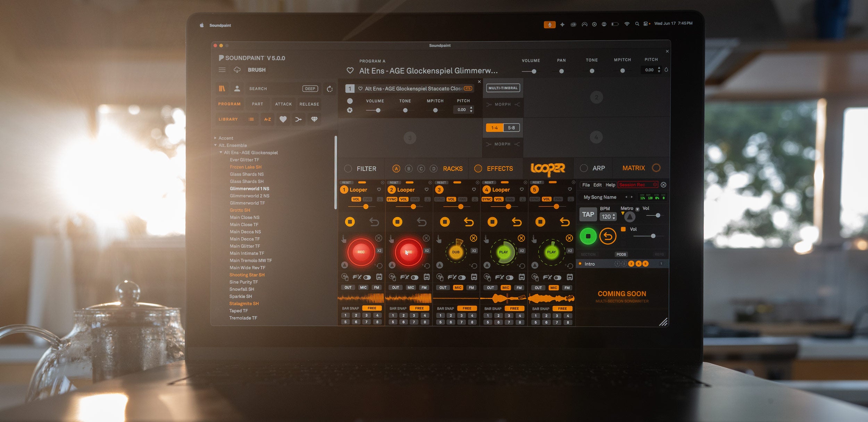Open the Metro dropdown arrow
This screenshot has height=422, width=868.
click(637, 209)
